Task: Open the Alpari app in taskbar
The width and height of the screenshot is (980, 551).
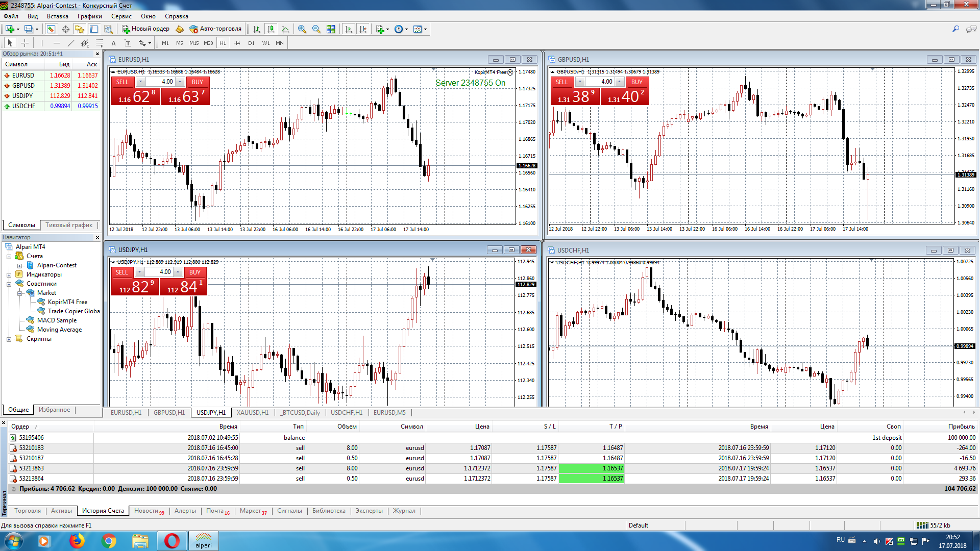Action: (x=203, y=541)
